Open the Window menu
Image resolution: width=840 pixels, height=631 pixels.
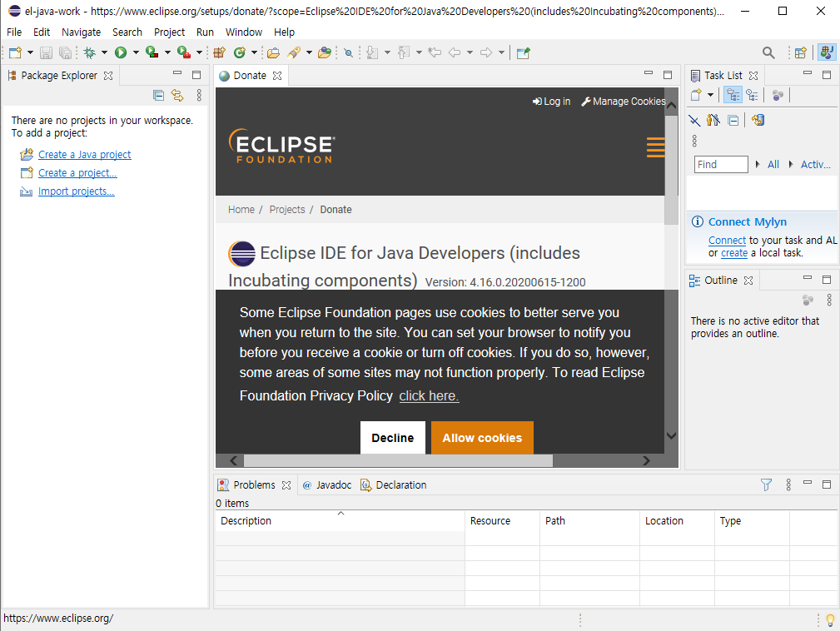click(x=244, y=32)
